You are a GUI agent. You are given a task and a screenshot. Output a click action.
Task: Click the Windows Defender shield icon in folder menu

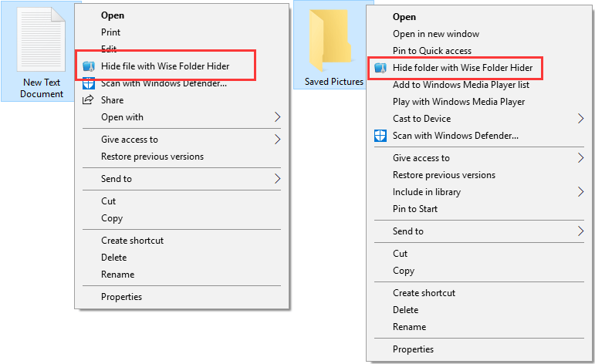click(x=380, y=136)
